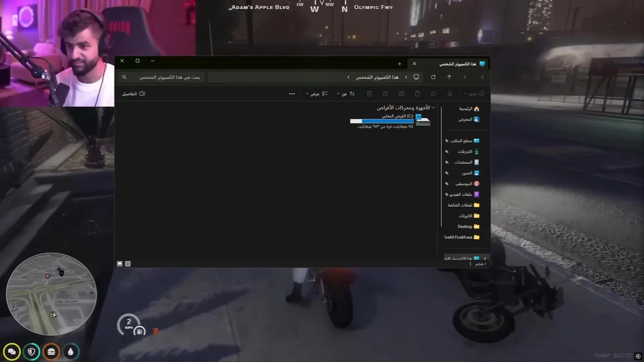Open the English-named Desktop folder in sidebar

coord(468,226)
